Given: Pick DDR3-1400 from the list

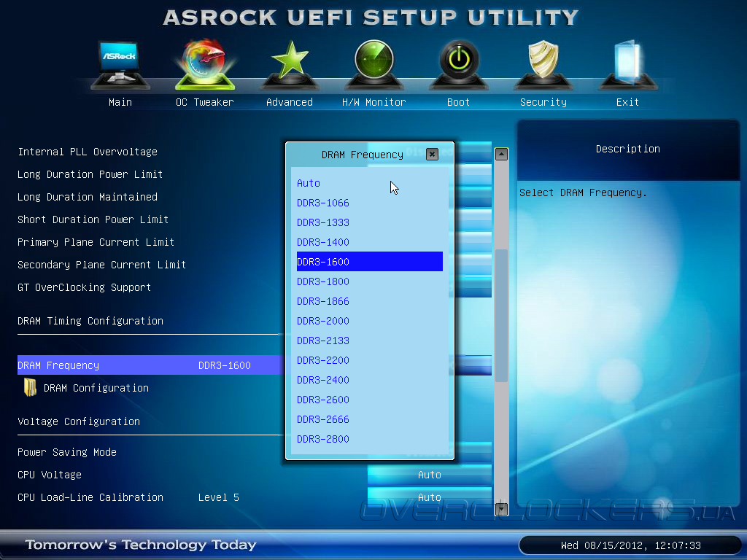Looking at the screenshot, I should coord(370,242).
